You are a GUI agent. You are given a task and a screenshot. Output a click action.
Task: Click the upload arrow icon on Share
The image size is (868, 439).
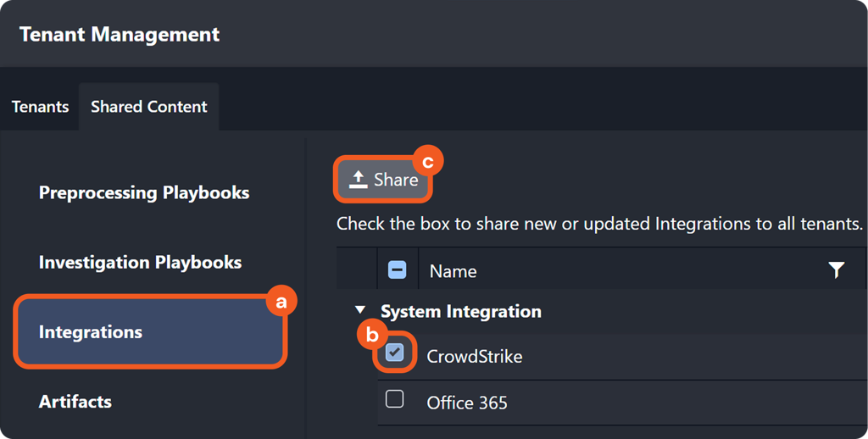[358, 180]
